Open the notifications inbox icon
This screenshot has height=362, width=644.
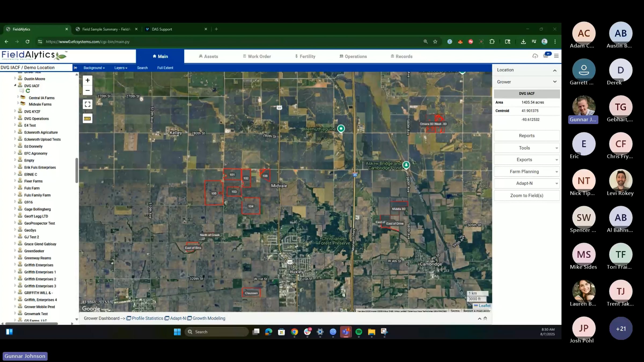(546, 56)
